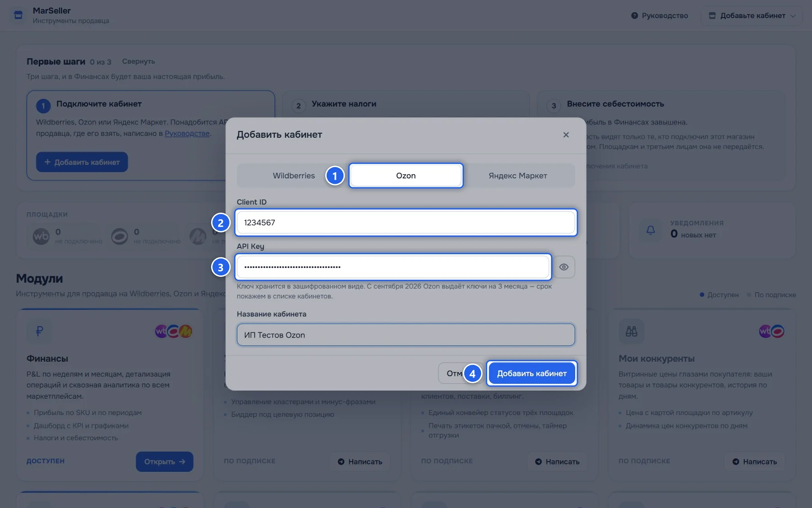Click the notifications bell icon
Viewport: 812px width, 508px height.
point(651,230)
